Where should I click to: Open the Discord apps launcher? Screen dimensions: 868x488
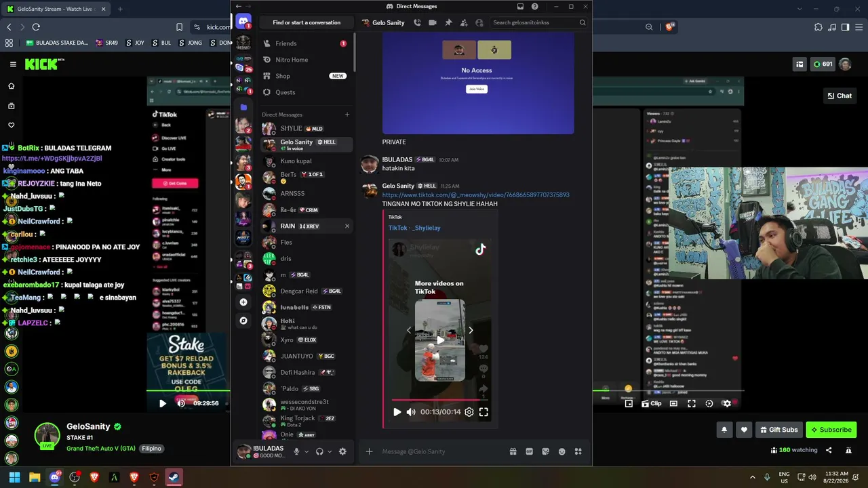tap(578, 451)
